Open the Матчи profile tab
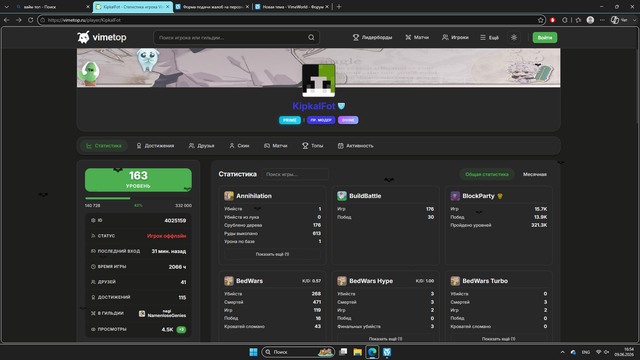This screenshot has height=360, width=640. [x=276, y=146]
